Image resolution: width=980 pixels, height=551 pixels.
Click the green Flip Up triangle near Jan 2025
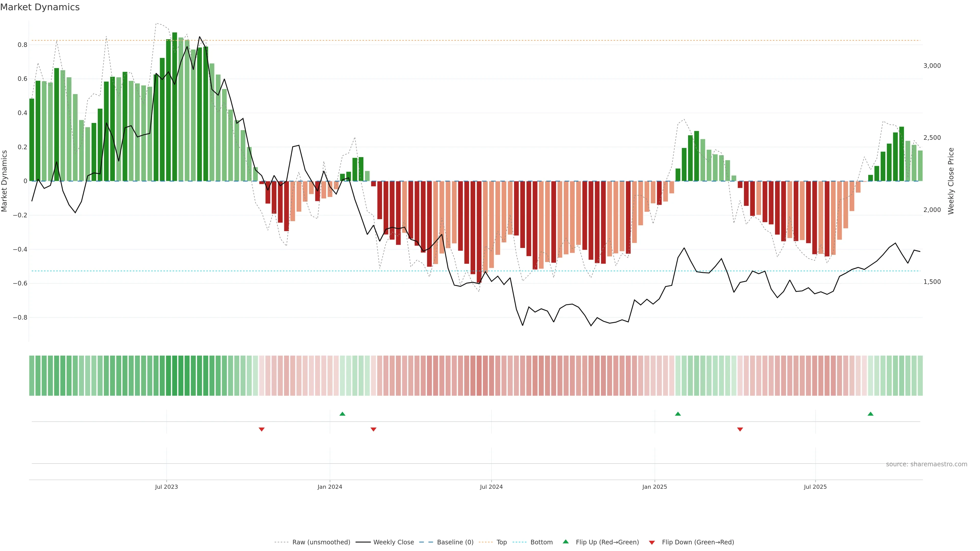click(x=678, y=414)
